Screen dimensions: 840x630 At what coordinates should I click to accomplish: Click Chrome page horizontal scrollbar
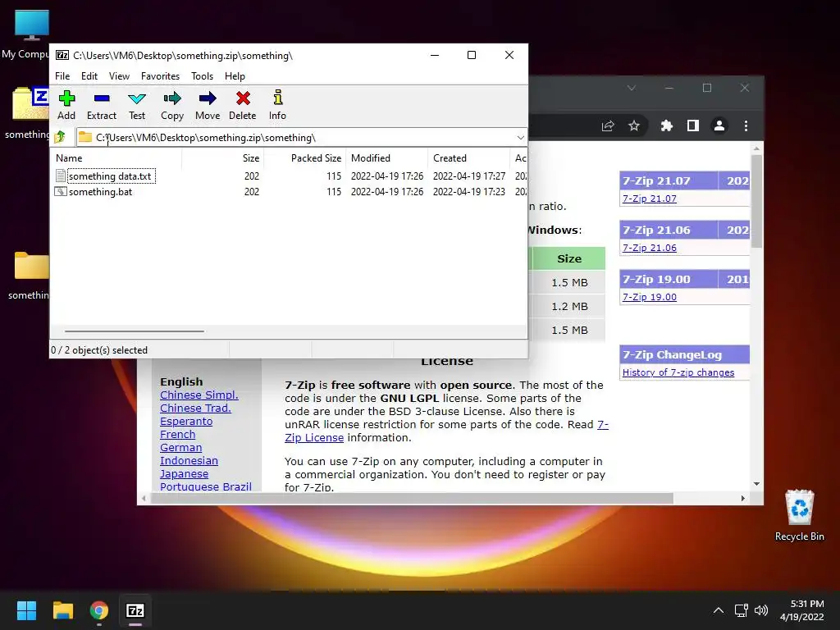click(412, 498)
